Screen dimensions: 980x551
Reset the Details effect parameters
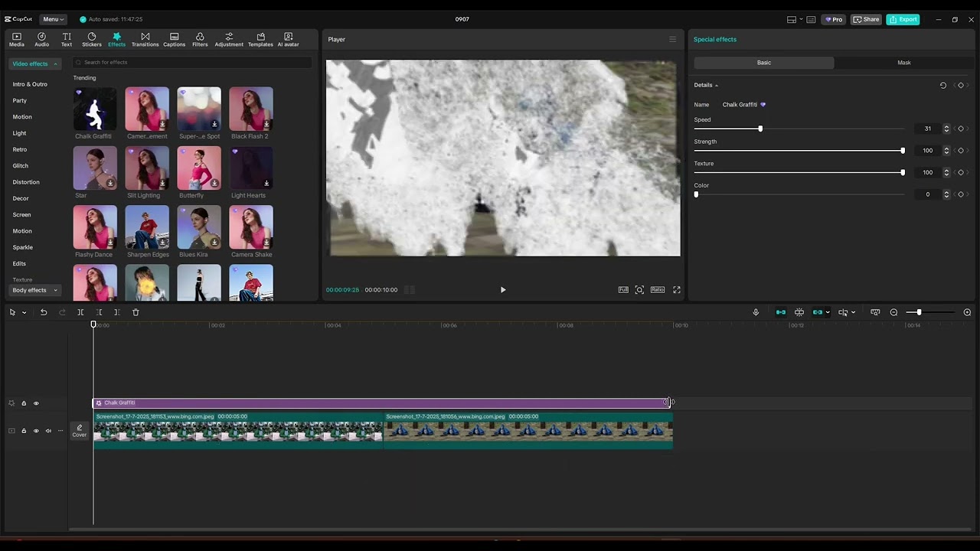click(943, 85)
